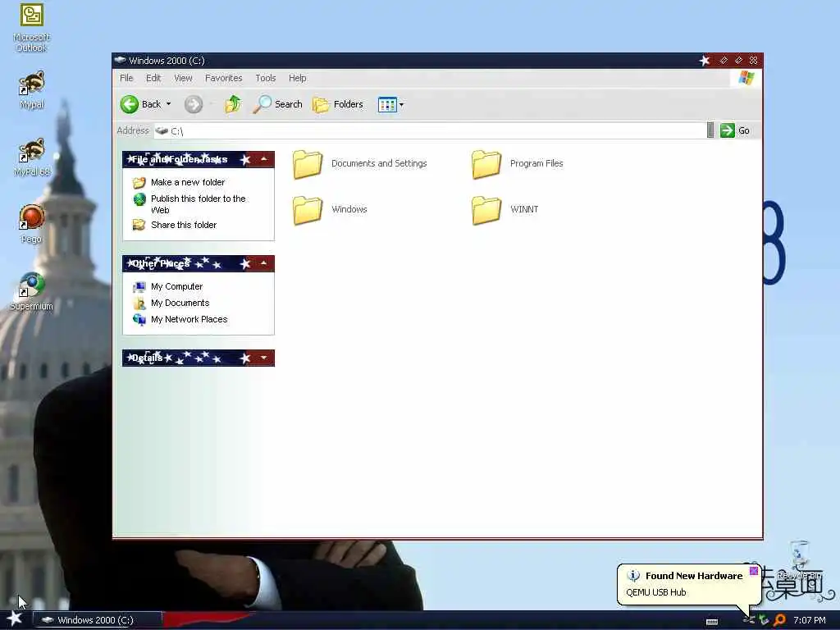Click the drive icon in the title bar
Image resolution: width=840 pixels, height=630 pixels.
click(120, 60)
